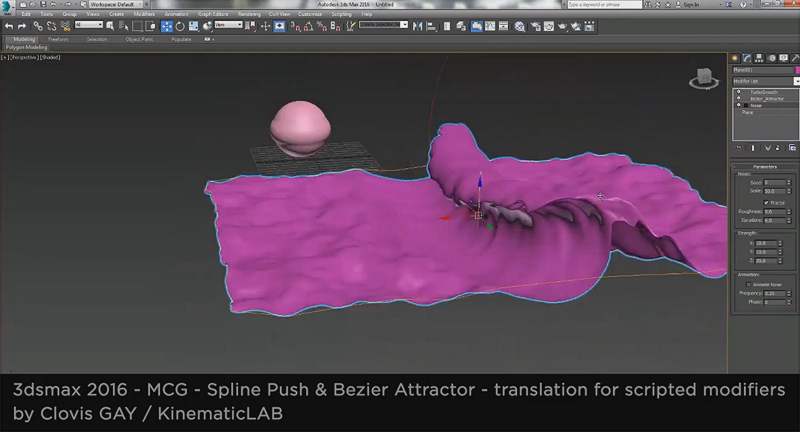Switch to the Modify command panel tab
The height and width of the screenshot is (432, 800).
click(x=747, y=58)
